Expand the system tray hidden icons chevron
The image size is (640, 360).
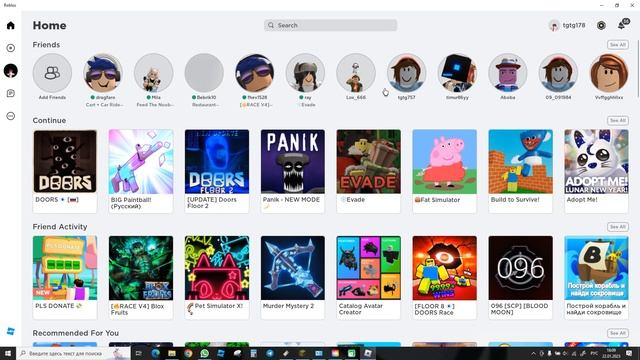click(533, 353)
